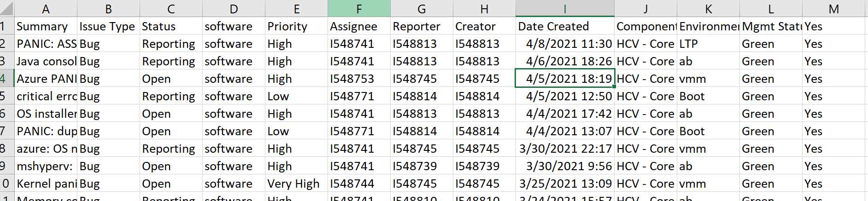This screenshot has height=201, width=868.
Task: Select assignee cell I548753
Action: point(359,79)
